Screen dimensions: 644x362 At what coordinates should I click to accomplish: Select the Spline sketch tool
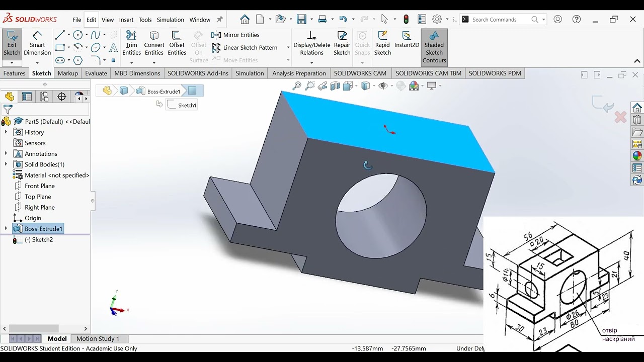pos(96,35)
